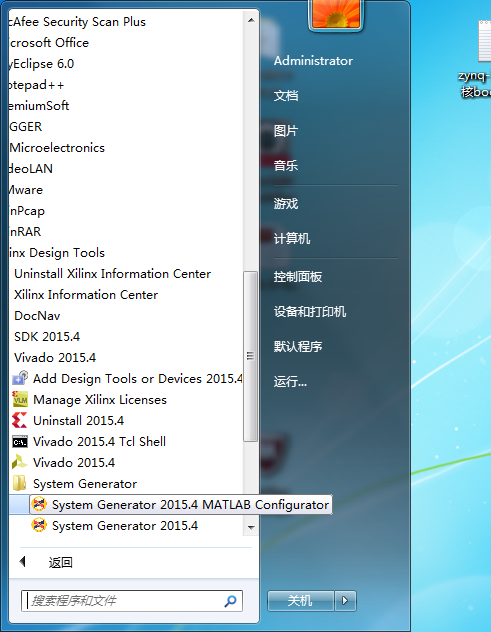Open the shutdown options arrow next to 关机

345,601
